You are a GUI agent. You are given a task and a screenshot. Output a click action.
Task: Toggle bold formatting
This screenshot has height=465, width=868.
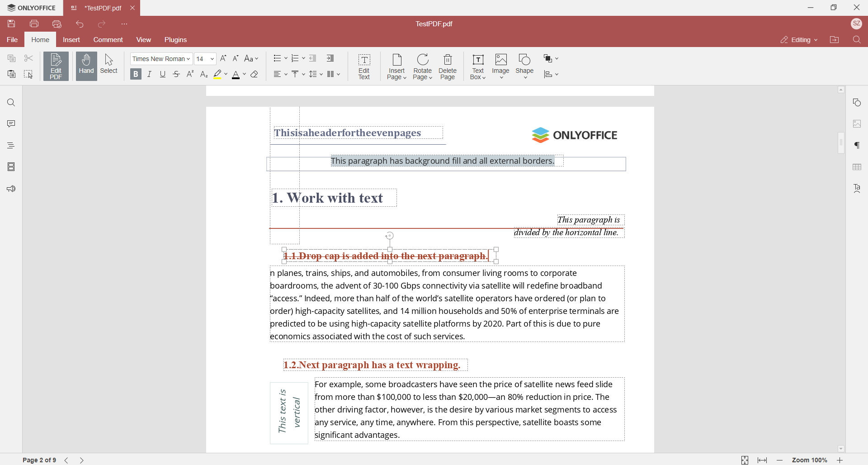tap(135, 74)
